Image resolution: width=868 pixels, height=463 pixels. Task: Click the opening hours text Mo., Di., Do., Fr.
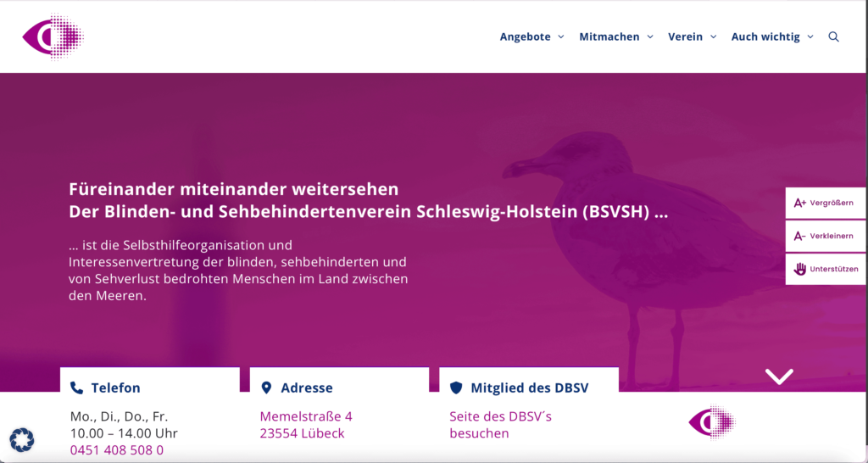[x=119, y=416]
